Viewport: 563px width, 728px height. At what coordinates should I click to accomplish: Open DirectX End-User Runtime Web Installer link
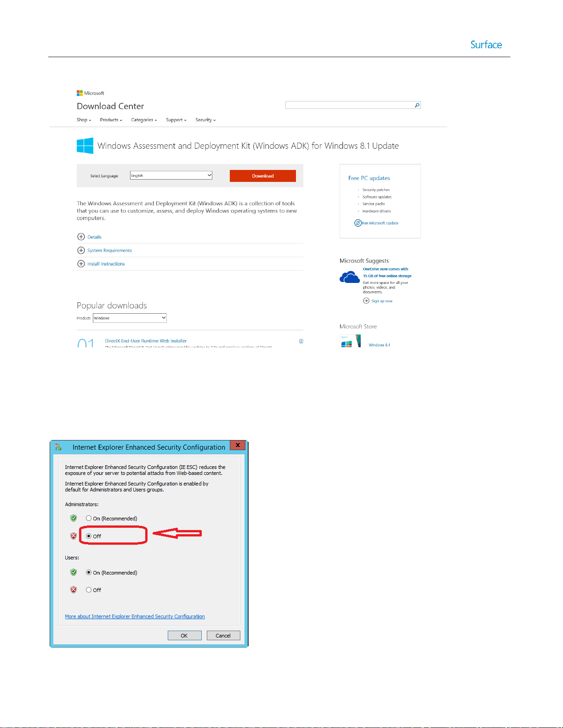tap(146, 341)
